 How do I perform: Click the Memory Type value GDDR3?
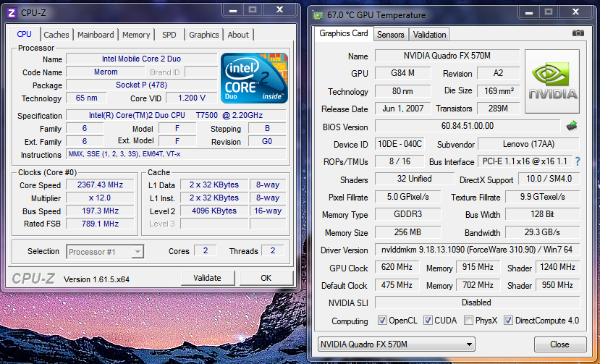click(x=407, y=214)
